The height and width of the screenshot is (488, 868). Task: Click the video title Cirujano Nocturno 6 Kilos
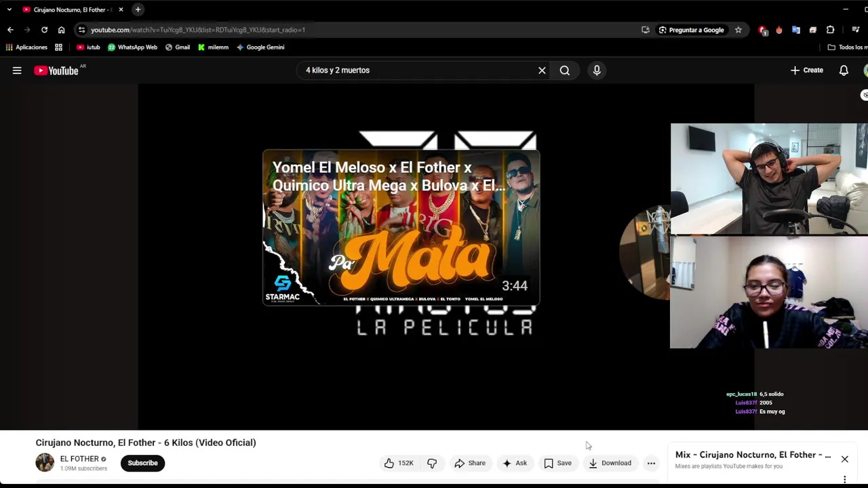tap(146, 443)
